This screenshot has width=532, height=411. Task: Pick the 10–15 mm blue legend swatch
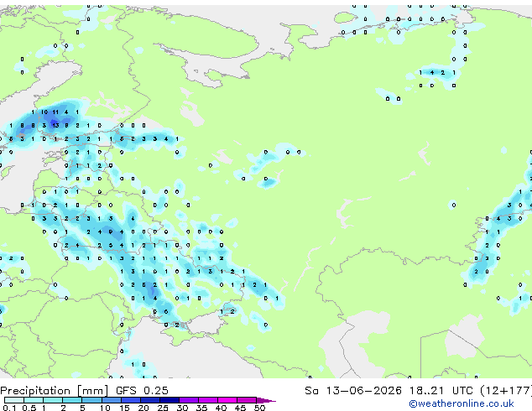tap(111, 400)
